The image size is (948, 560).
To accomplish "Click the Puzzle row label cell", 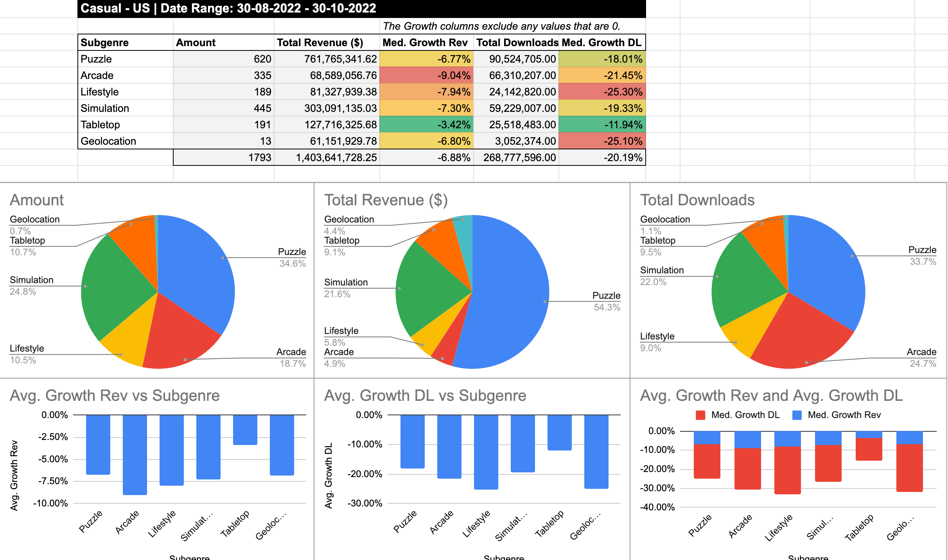I will click(126, 59).
